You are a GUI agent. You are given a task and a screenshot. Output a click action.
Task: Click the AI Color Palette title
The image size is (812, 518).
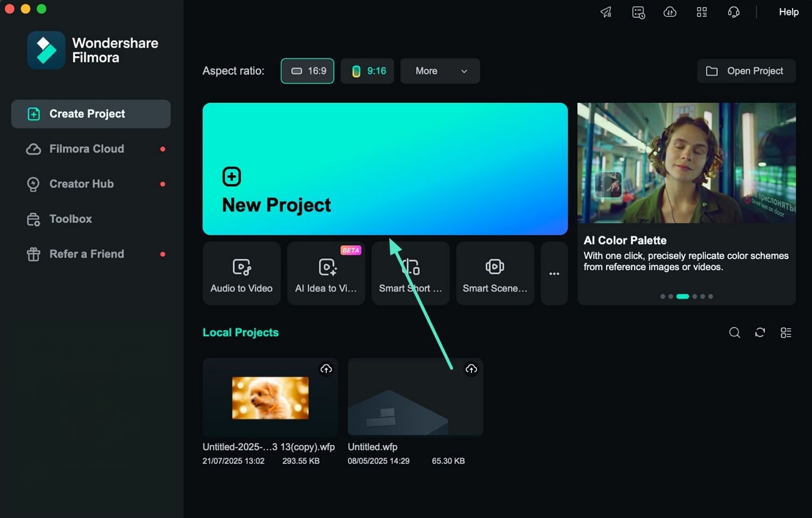(x=625, y=240)
